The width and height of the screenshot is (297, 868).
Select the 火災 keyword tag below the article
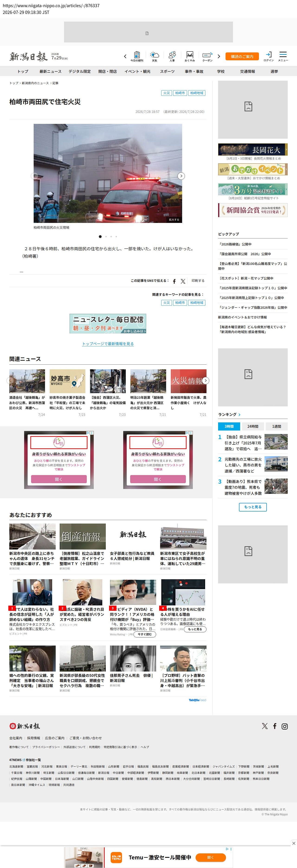point(167,302)
